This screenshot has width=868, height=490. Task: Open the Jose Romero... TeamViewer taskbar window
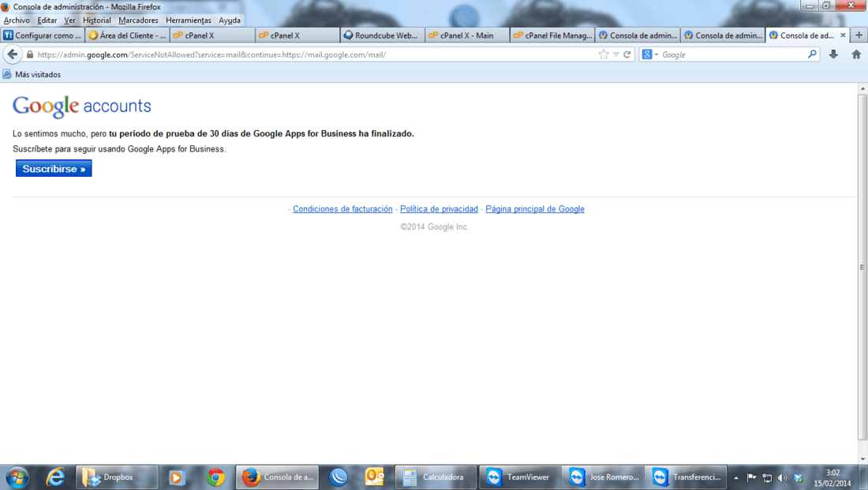(x=603, y=477)
